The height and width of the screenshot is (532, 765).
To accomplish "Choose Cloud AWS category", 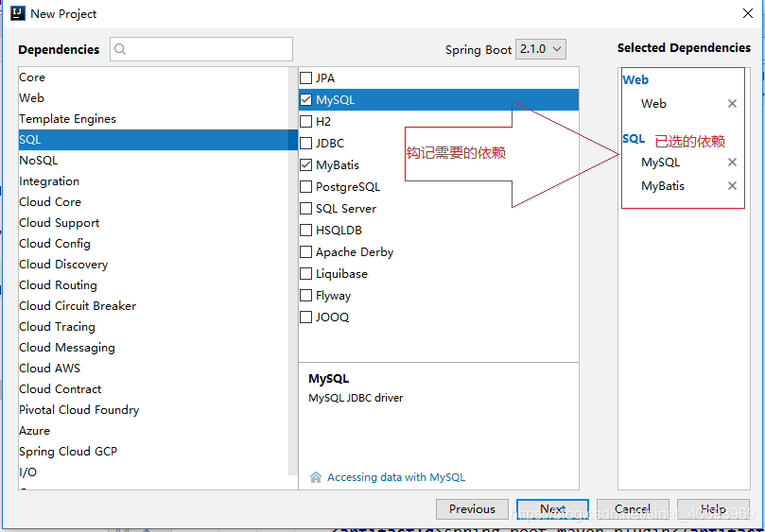I will pos(153,369).
